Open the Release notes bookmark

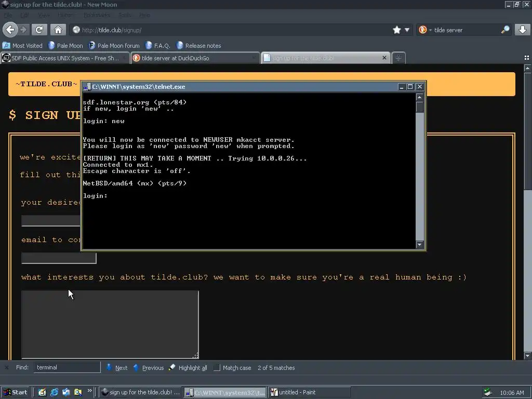tap(199, 46)
